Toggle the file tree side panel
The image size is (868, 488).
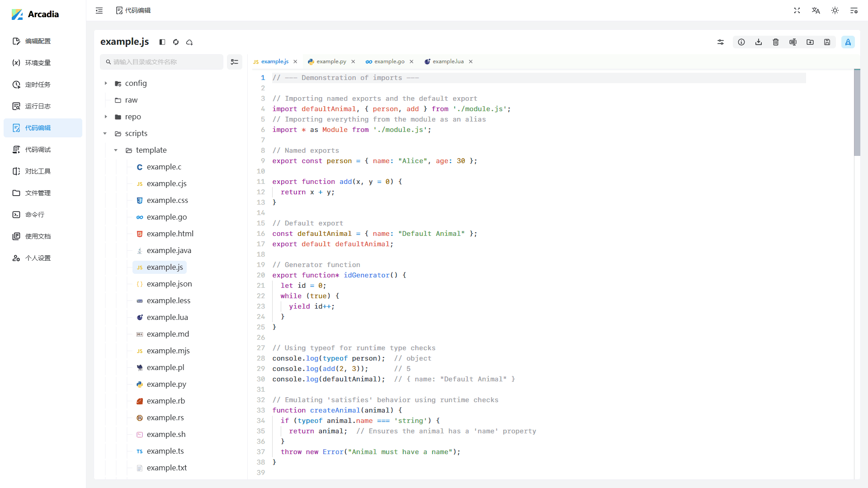click(162, 42)
